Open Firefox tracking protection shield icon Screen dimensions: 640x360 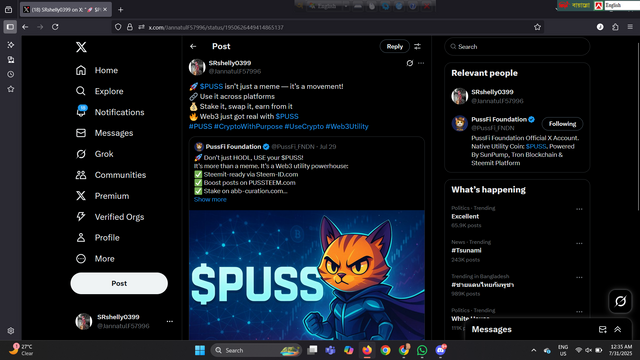pos(118,27)
